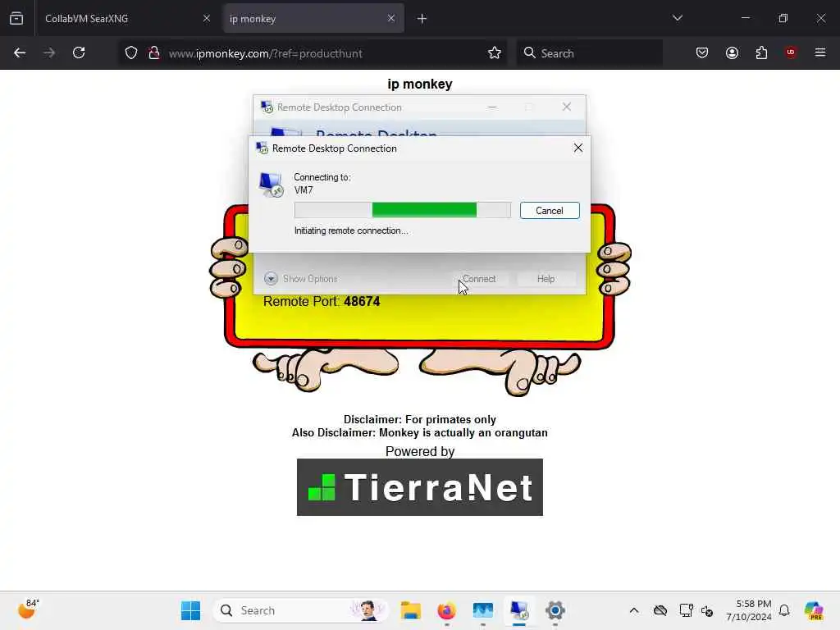This screenshot has height=630, width=840.
Task: Minimize the background Remote Desktop Connection window
Action: point(492,107)
